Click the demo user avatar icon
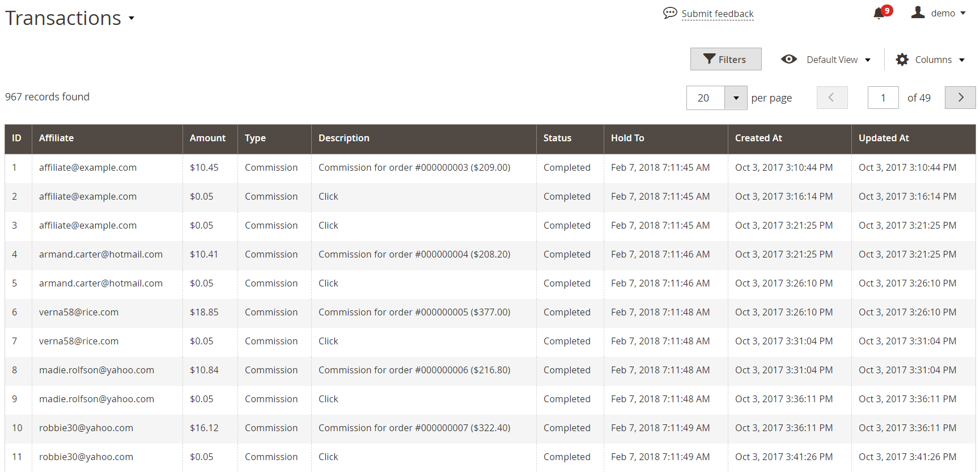This screenshot has width=980, height=472. 918,12
